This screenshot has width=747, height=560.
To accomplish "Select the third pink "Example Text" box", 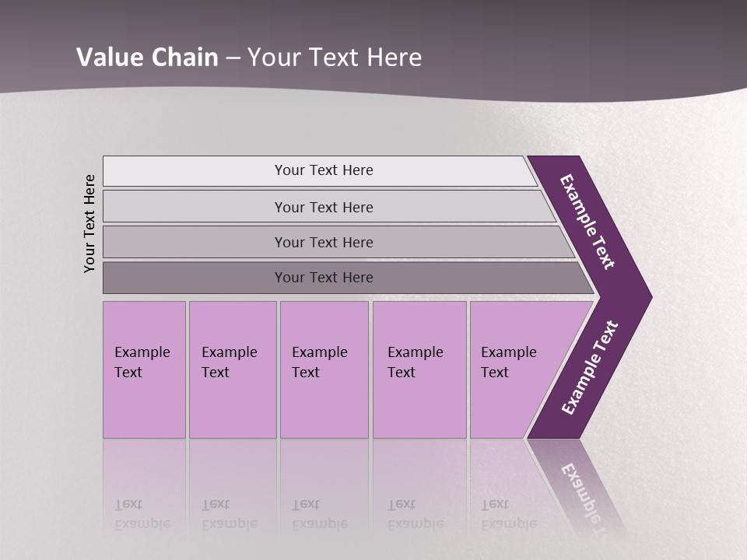I will tap(324, 369).
